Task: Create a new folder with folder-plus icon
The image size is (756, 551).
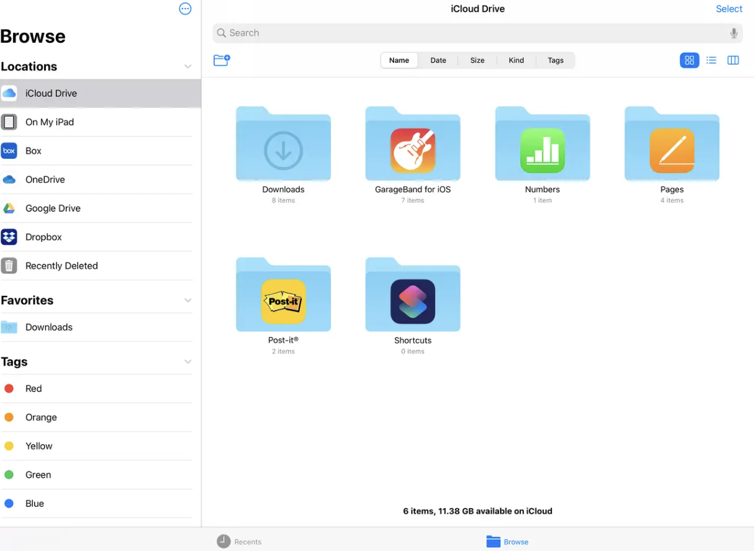Action: [x=222, y=60]
